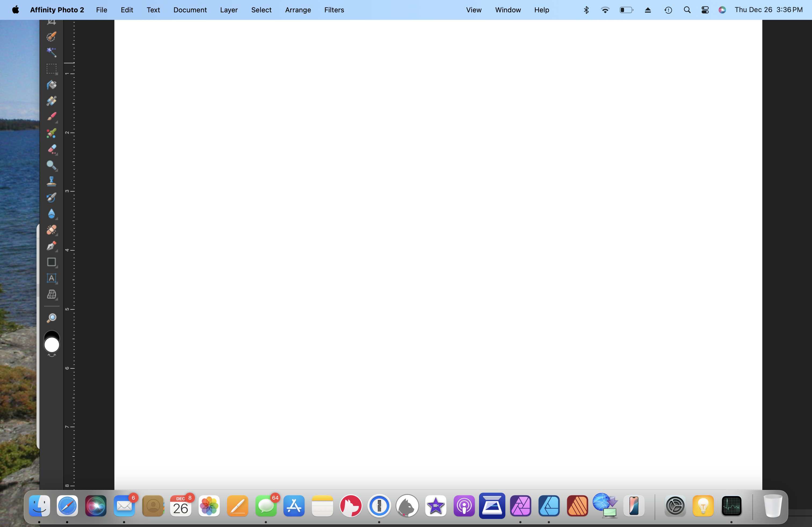The image size is (812, 527).
Task: Select the Flood Select magic wand tool
Action: pos(51,52)
